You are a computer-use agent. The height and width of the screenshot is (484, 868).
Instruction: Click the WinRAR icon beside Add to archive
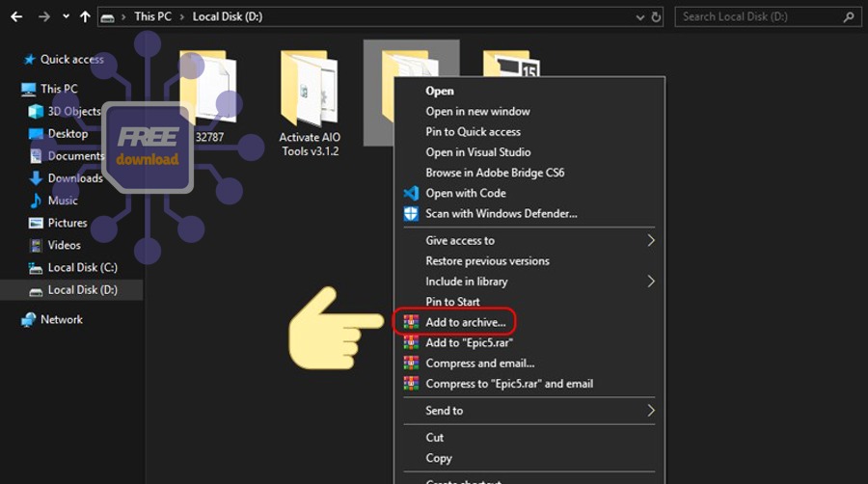(411, 322)
